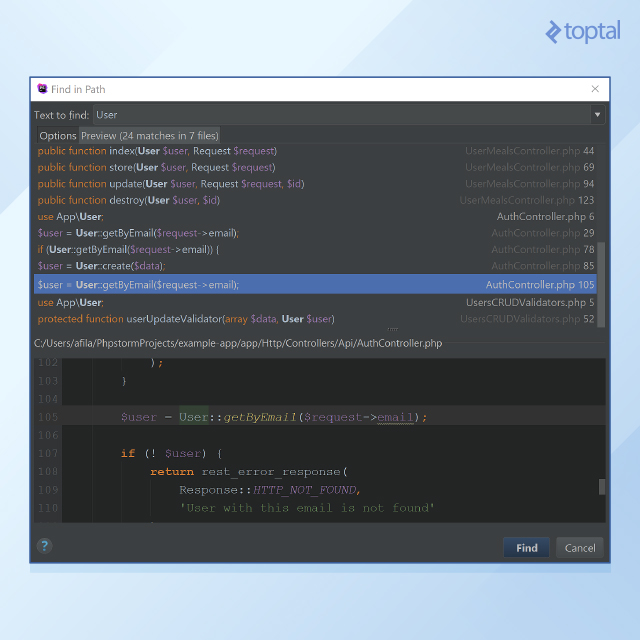
Task: Switch to the Options tab
Action: 58,136
